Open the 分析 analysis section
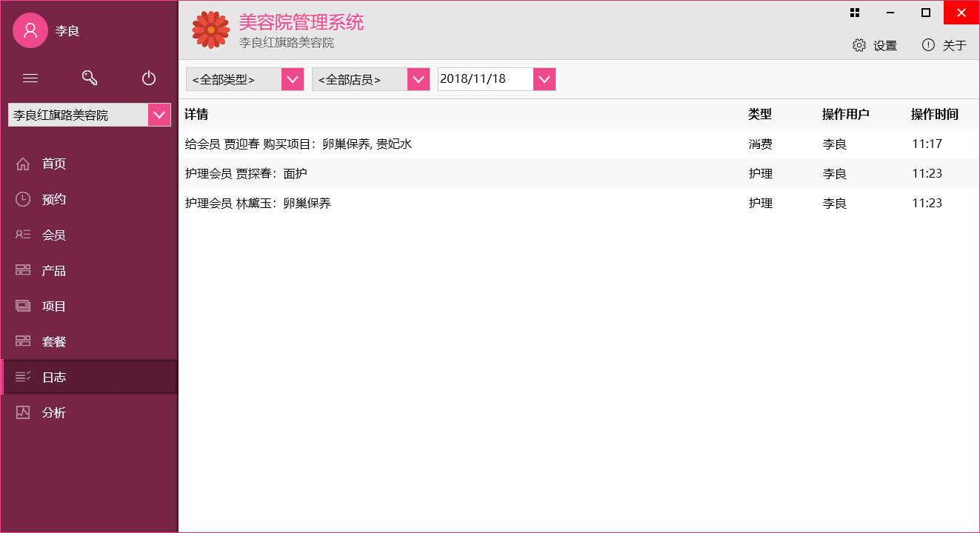The image size is (980, 533). [x=54, y=412]
